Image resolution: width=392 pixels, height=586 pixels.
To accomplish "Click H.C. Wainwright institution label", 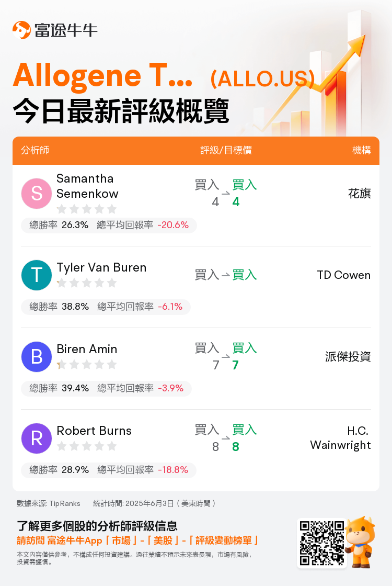I will tap(340, 438).
